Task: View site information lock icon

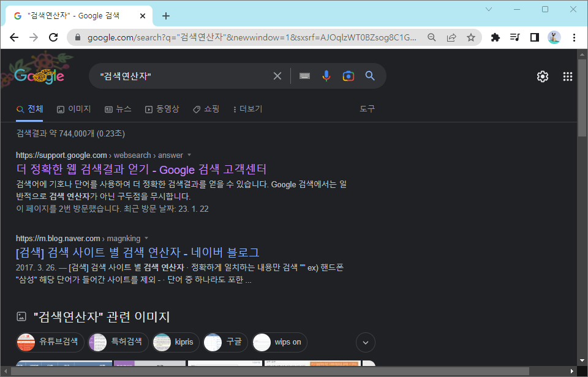Action: [x=78, y=37]
